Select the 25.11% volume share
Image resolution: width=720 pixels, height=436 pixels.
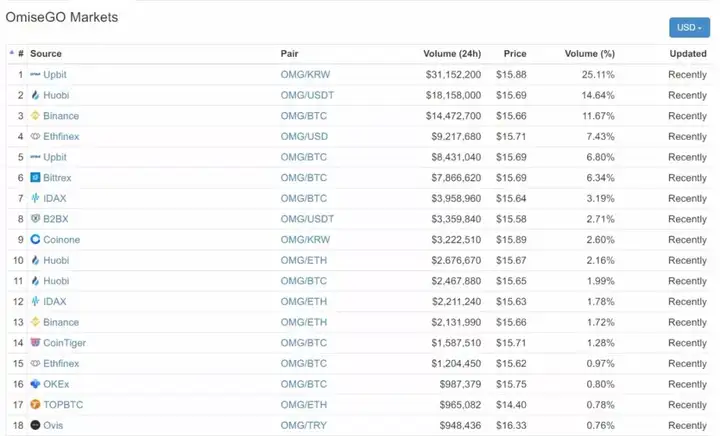[x=598, y=74]
